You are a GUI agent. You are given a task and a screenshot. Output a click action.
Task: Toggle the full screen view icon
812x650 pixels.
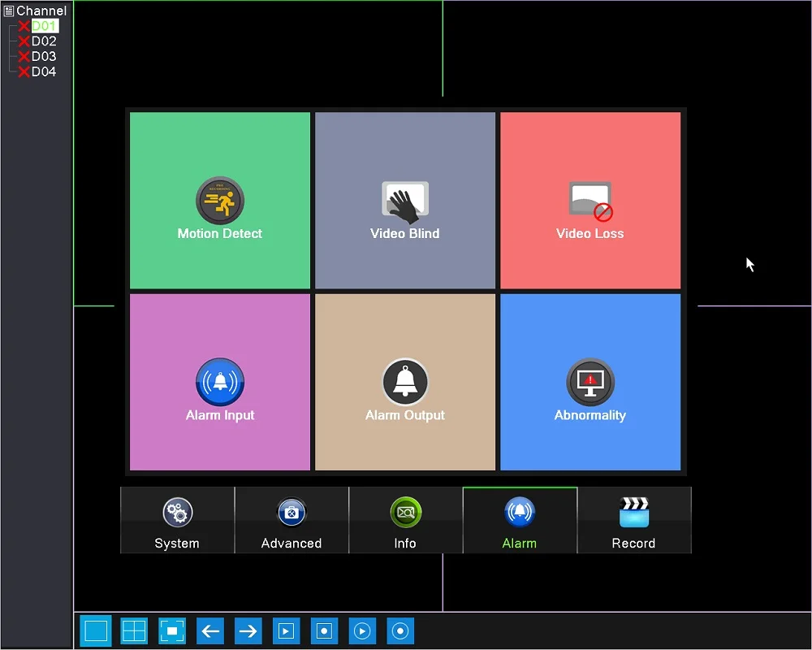(172, 630)
